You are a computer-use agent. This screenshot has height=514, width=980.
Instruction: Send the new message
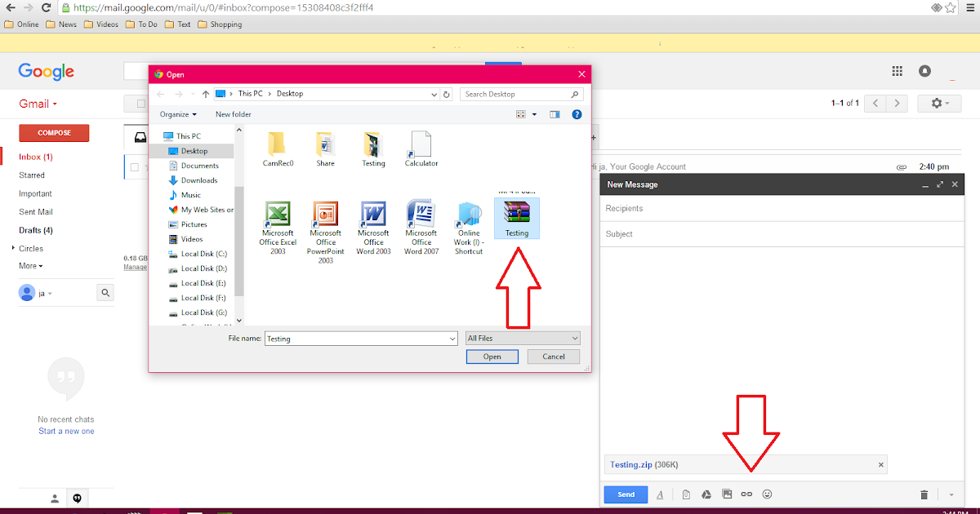coord(626,494)
